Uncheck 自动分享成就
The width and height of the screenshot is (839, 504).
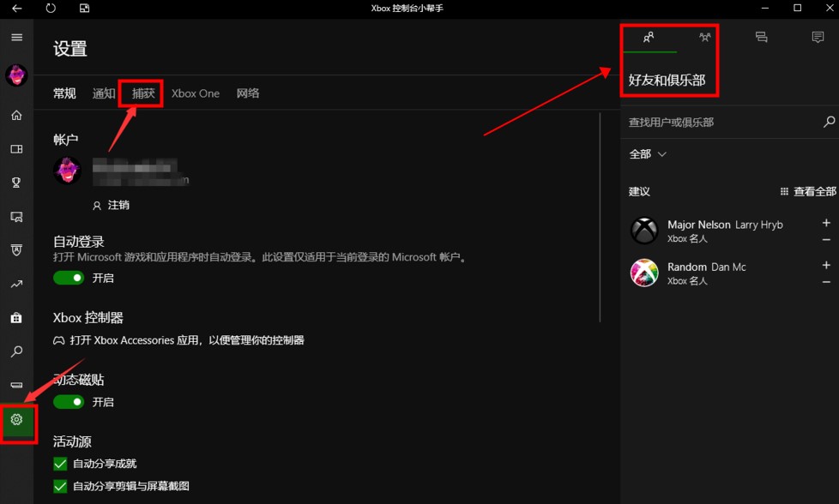pos(59,463)
